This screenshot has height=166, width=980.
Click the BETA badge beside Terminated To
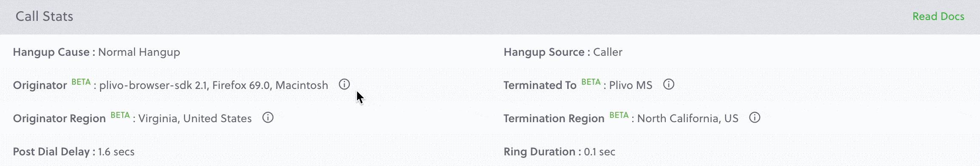591,82
